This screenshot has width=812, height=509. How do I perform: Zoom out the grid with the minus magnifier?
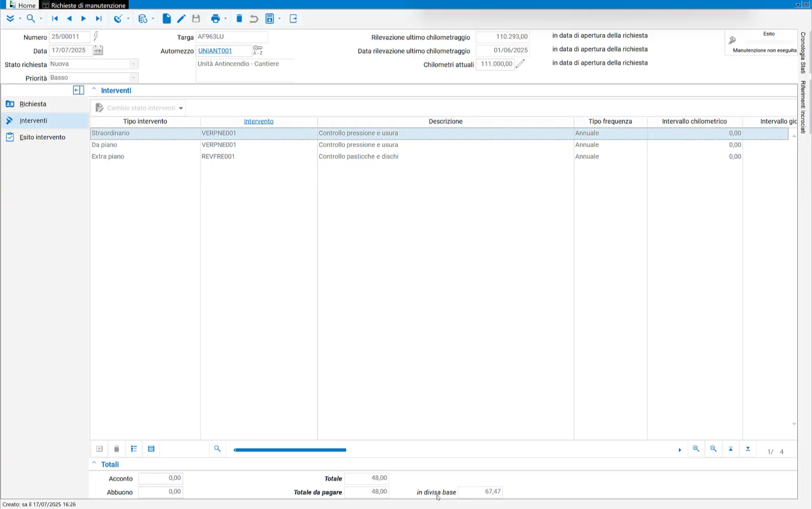[x=713, y=449]
